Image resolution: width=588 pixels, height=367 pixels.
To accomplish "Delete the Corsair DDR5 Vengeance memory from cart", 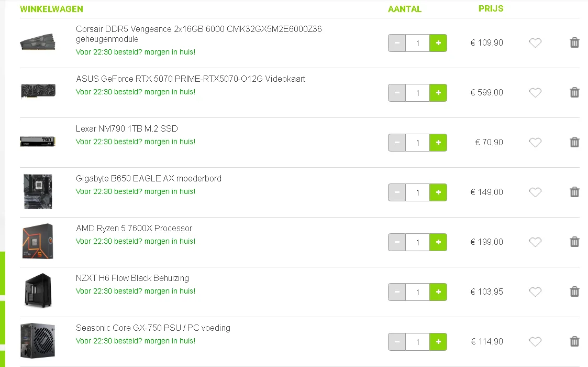I will [x=574, y=43].
